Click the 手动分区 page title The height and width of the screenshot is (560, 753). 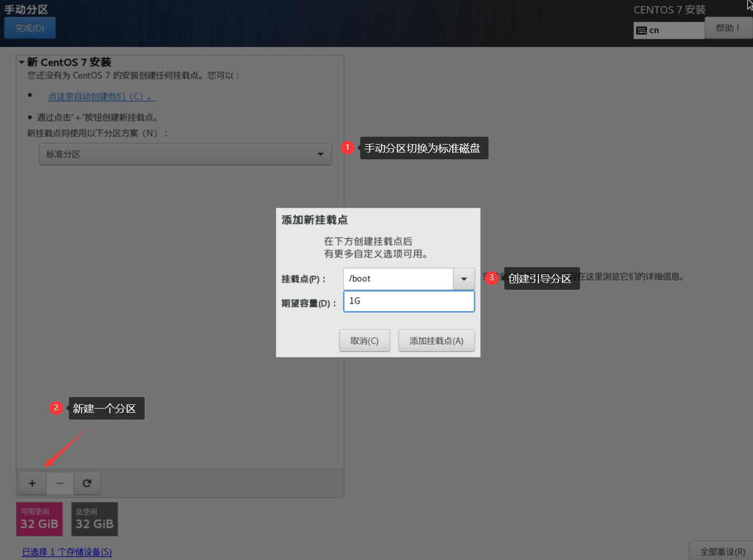tap(26, 9)
